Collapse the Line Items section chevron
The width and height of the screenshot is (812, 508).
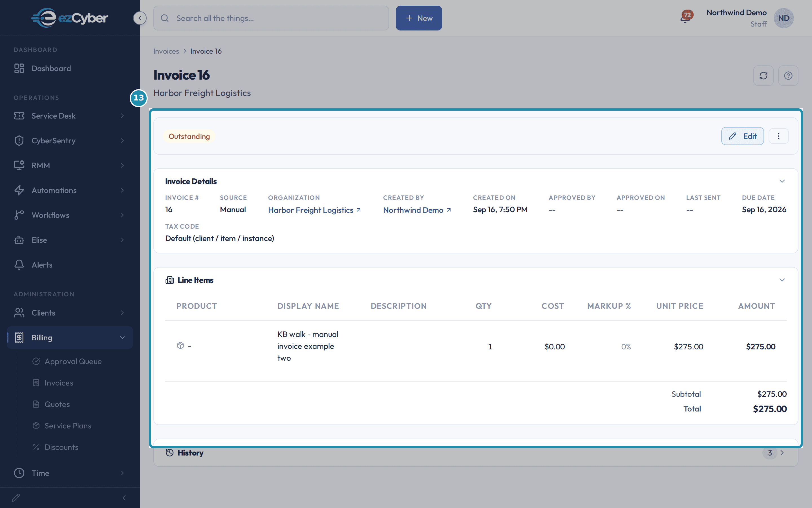[x=782, y=280]
